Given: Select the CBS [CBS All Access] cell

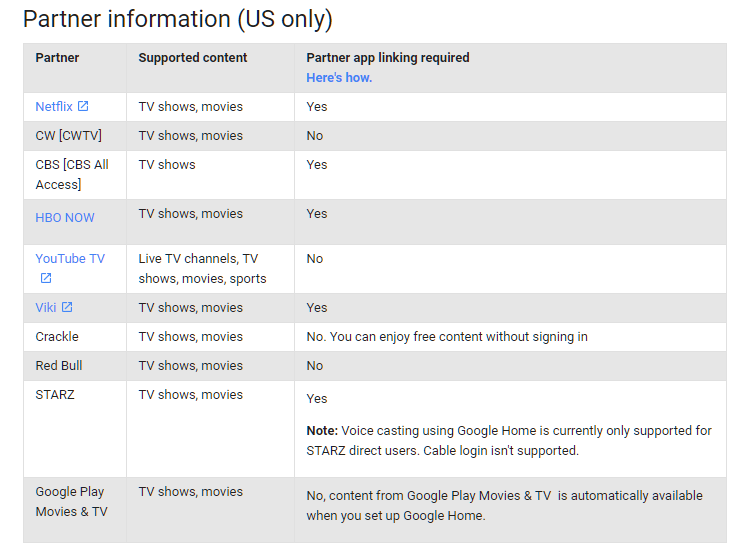Looking at the screenshot, I should pos(72,174).
